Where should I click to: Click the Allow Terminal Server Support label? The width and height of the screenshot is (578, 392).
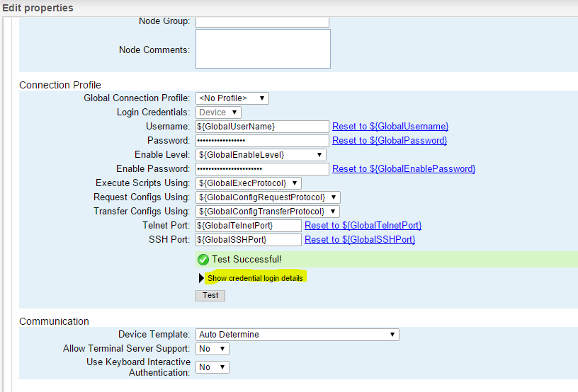point(126,348)
